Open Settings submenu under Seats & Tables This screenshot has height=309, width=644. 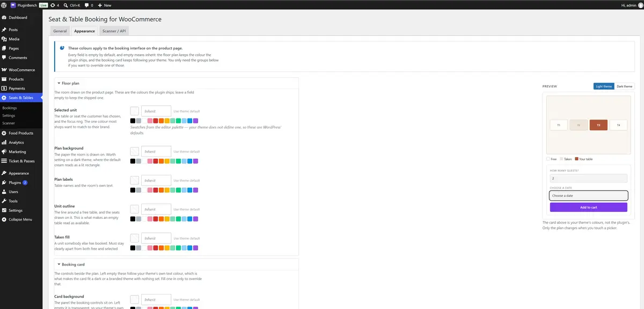tap(9, 115)
